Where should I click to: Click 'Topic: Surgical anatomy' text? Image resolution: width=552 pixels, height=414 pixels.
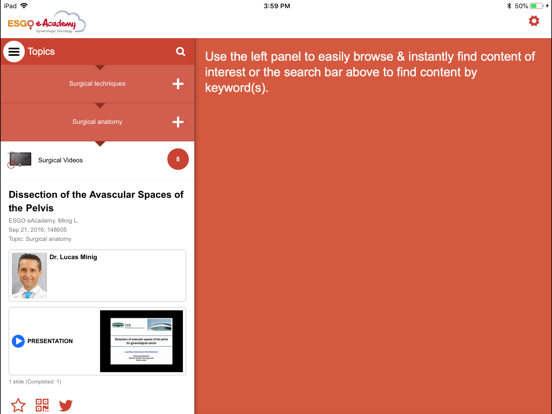(40, 239)
